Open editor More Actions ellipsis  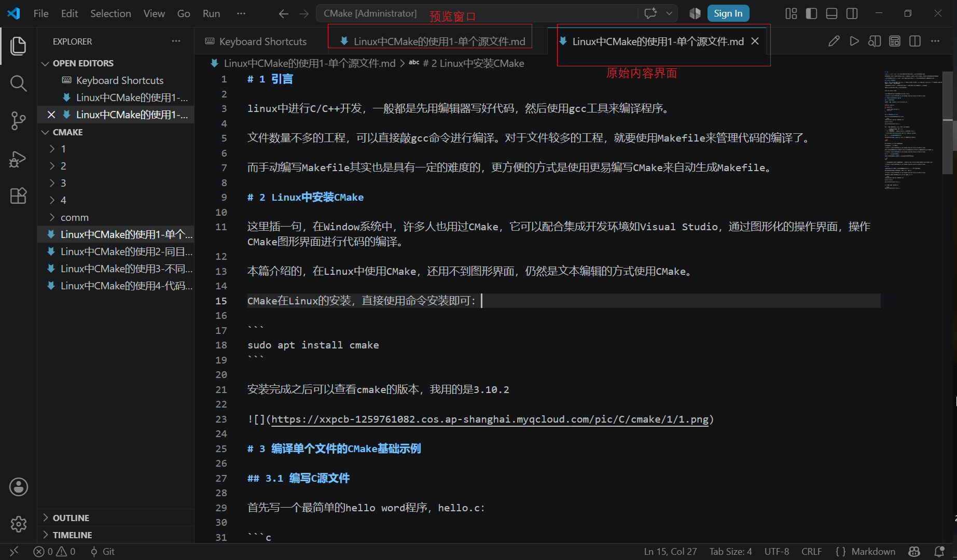(x=935, y=41)
